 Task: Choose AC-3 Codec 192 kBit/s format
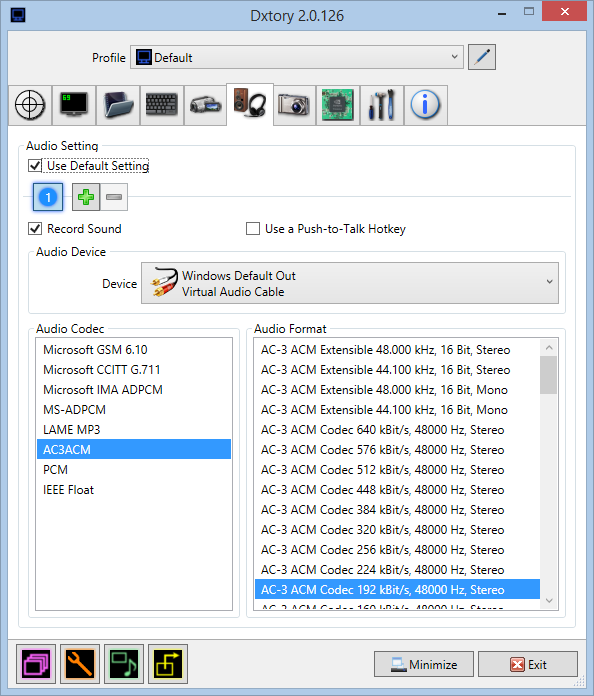coord(397,589)
